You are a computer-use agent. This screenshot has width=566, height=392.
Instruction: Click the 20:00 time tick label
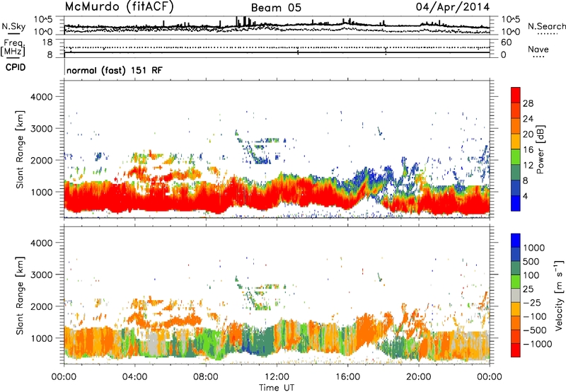tap(419, 377)
